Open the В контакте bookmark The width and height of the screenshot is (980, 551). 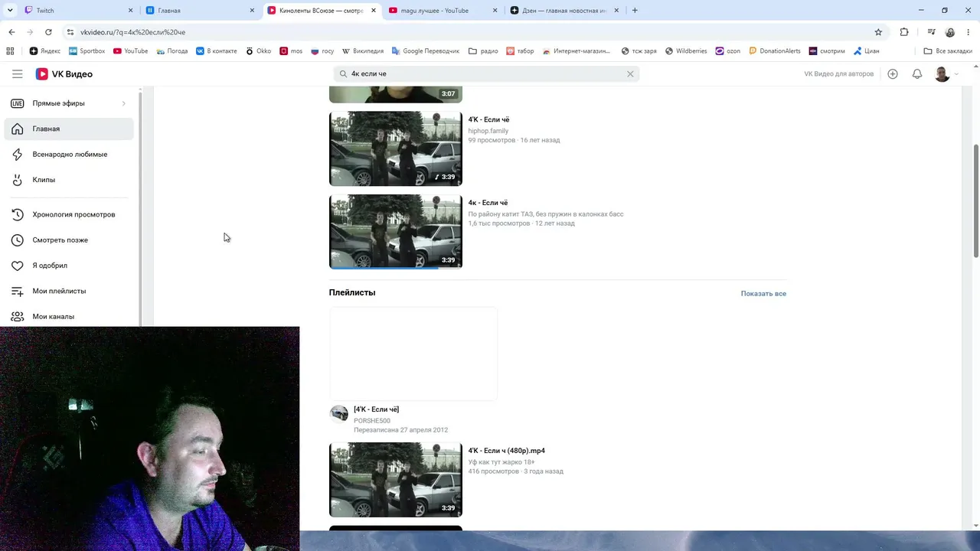coord(216,51)
